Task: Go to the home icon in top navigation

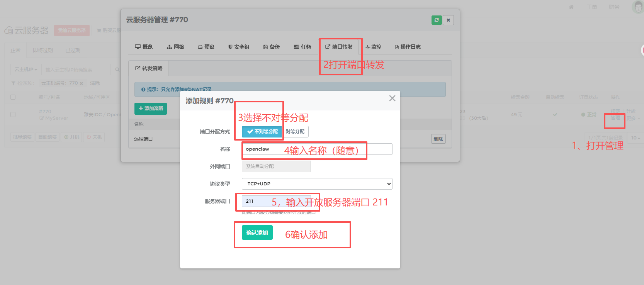Action: 571,7
